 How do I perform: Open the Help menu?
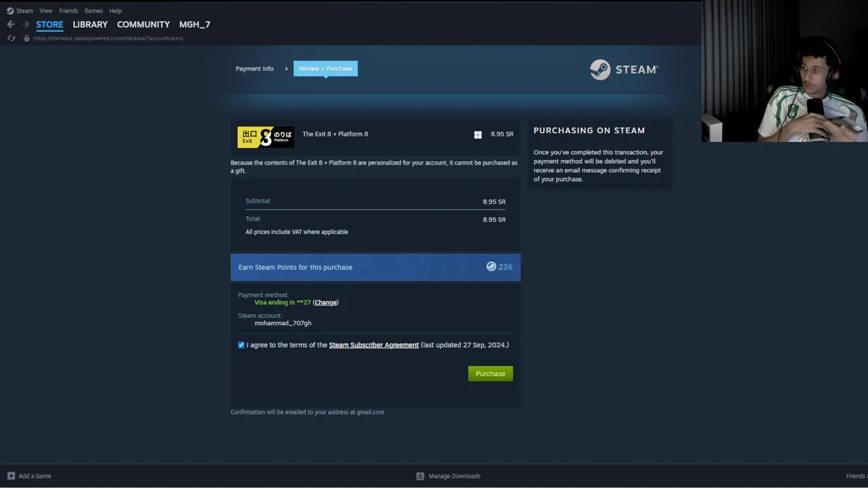coord(115,11)
